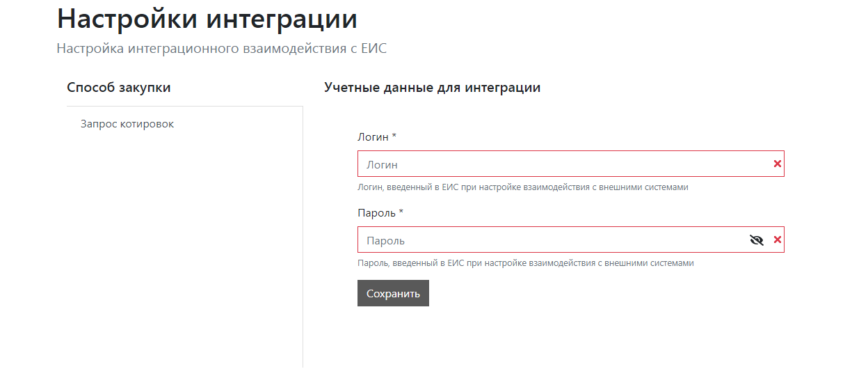The height and width of the screenshot is (392, 868).
Task: Click the Пароль field label
Action: coord(376,213)
